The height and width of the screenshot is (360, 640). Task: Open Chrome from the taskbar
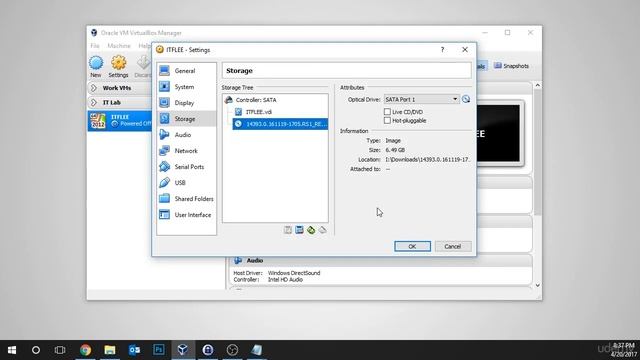tap(85, 350)
